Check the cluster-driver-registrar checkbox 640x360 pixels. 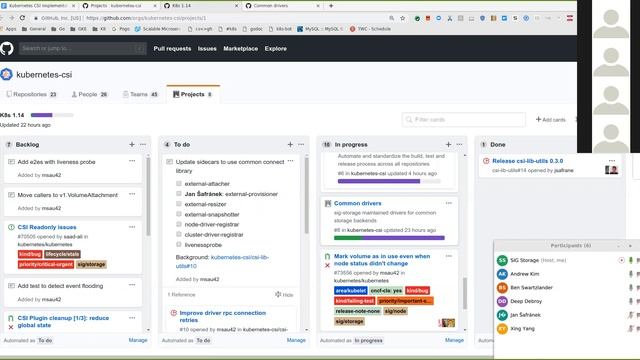[178, 234]
